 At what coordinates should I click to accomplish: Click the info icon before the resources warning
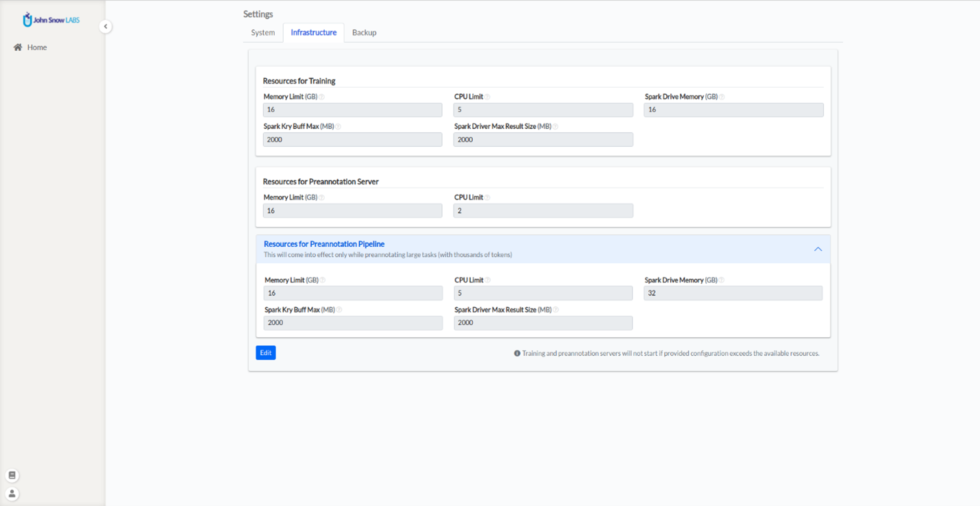tap(517, 354)
